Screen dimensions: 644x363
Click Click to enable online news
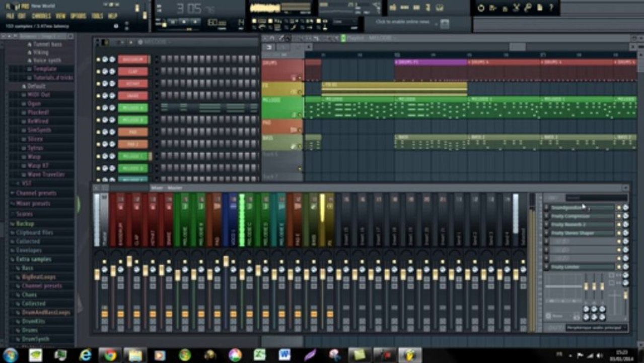pyautogui.click(x=403, y=22)
